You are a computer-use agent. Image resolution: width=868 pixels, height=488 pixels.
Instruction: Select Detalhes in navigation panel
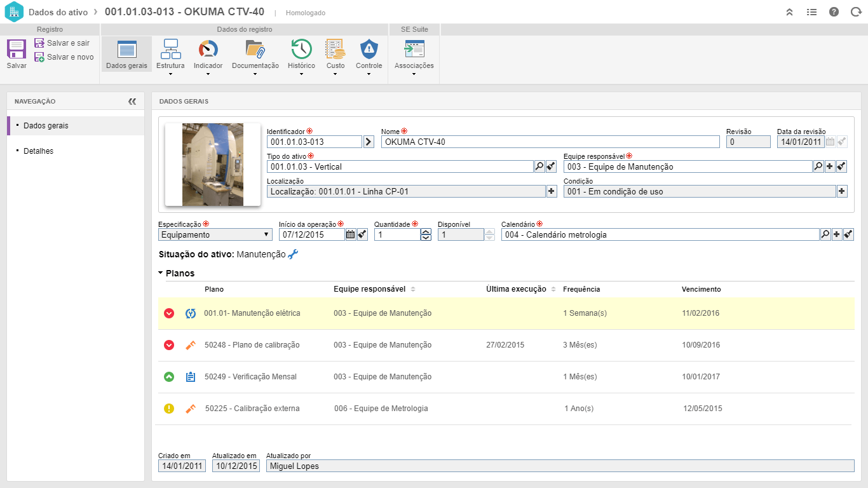(x=38, y=151)
